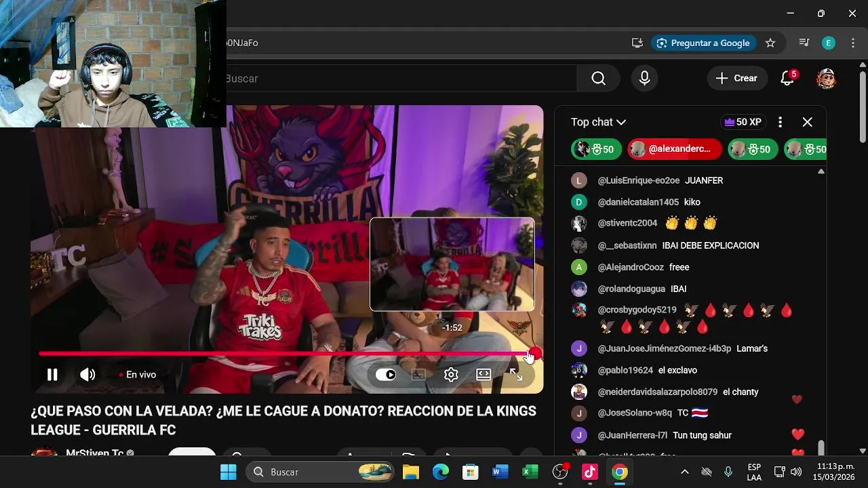Click the YouTube search magnifier button
The height and width of the screenshot is (488, 868).
coord(598,79)
